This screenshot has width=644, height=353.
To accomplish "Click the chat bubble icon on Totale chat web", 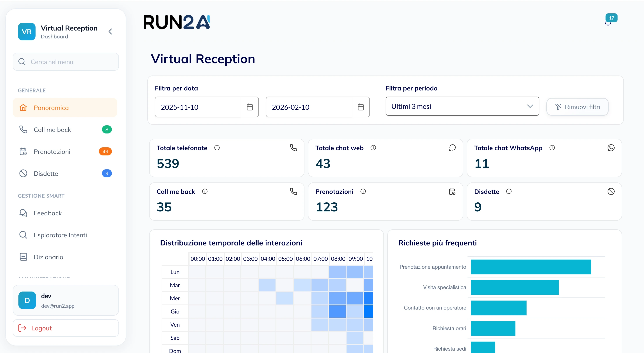I will (452, 148).
